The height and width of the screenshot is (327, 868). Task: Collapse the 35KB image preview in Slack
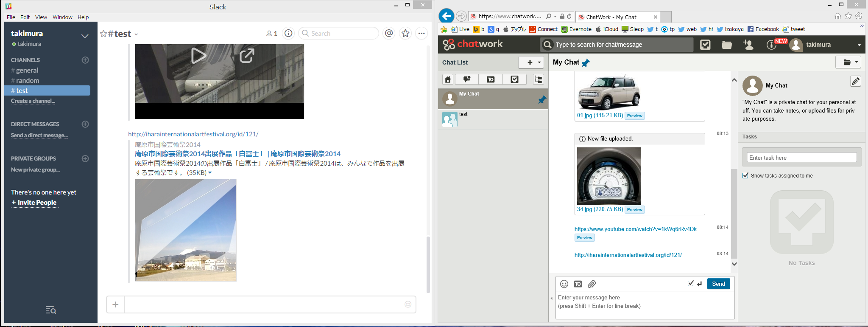[210, 173]
